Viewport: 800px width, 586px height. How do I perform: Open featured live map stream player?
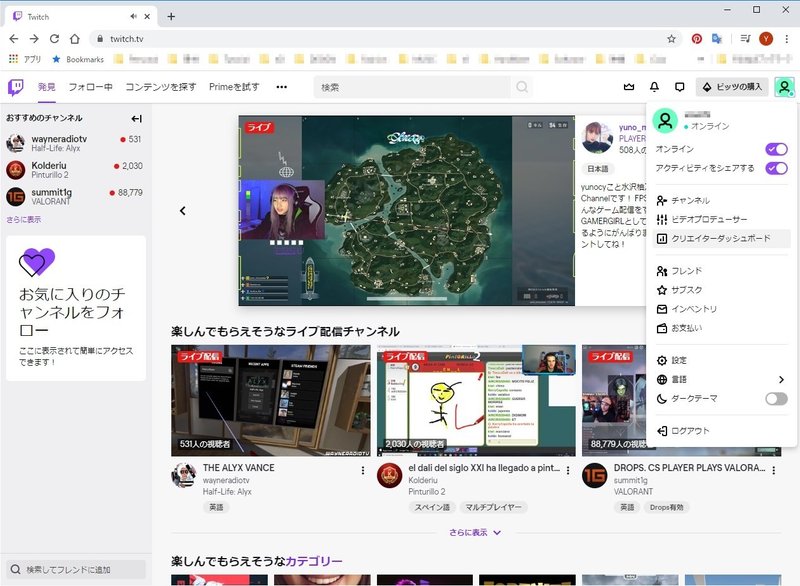(407, 211)
